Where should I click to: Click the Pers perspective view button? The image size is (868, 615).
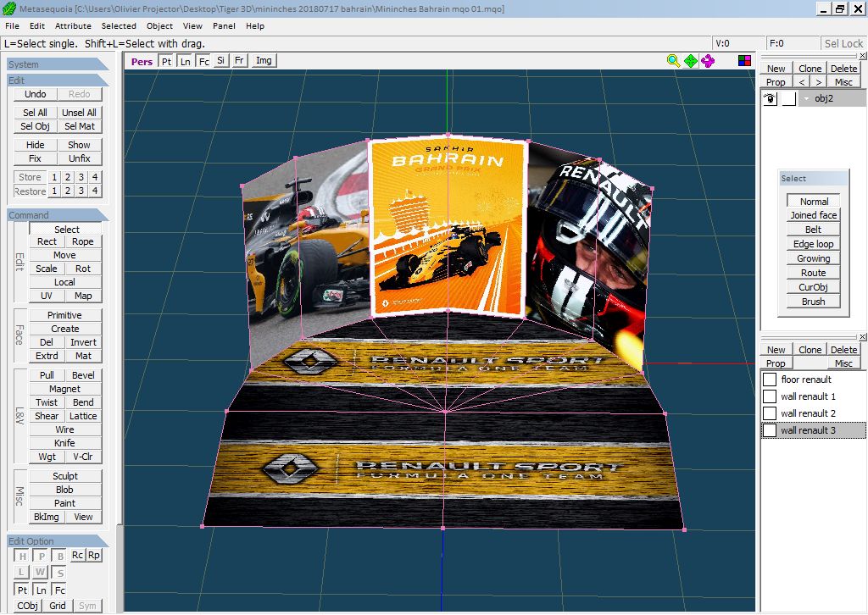point(142,61)
